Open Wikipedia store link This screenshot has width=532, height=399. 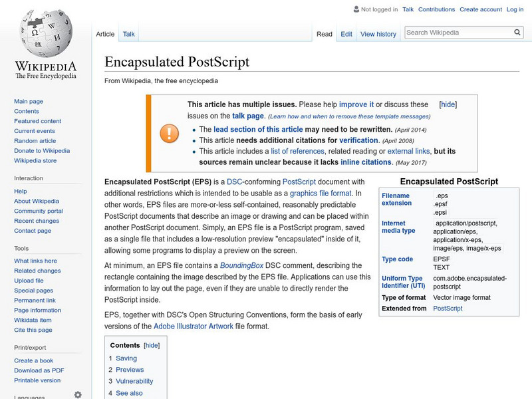point(35,160)
